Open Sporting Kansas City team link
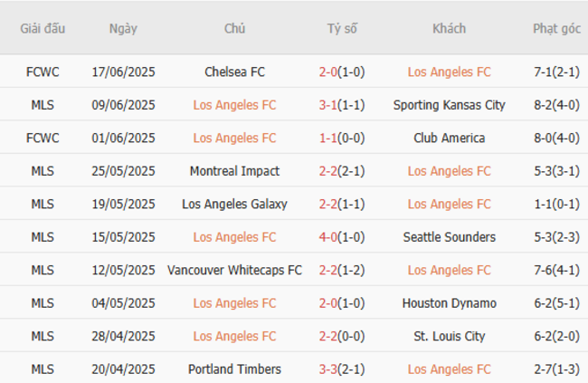 (449, 105)
